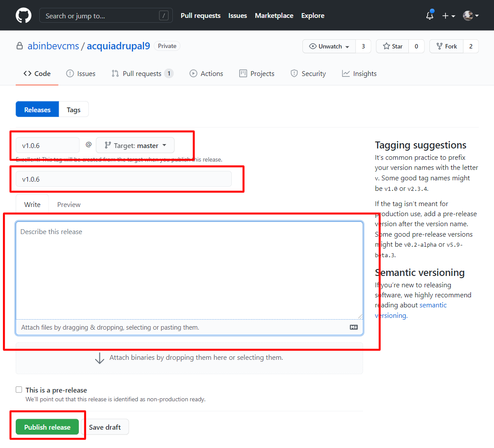This screenshot has height=448, width=494.
Task: Open the GitHub home logo
Action: (x=24, y=15)
